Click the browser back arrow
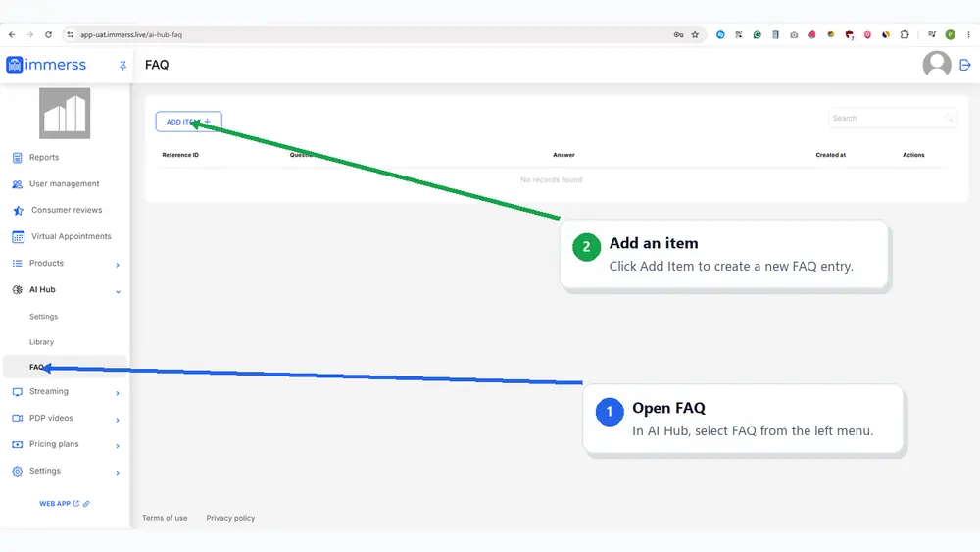 click(12, 35)
